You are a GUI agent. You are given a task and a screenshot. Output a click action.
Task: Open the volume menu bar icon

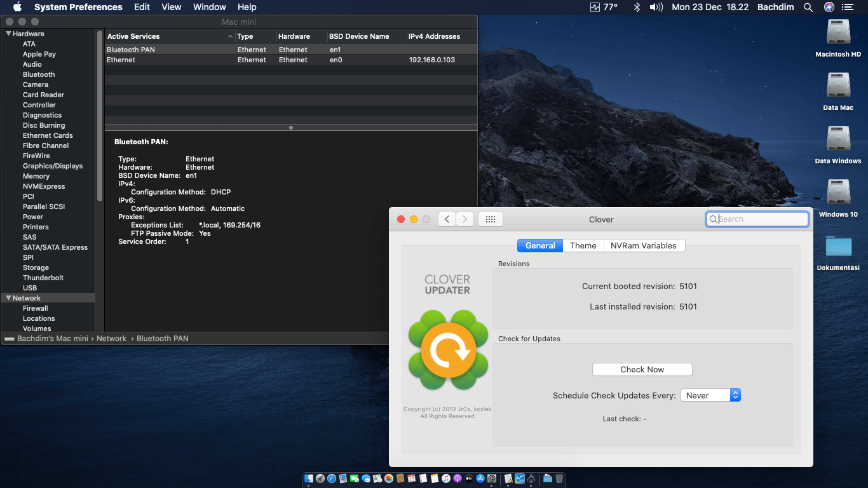point(656,7)
